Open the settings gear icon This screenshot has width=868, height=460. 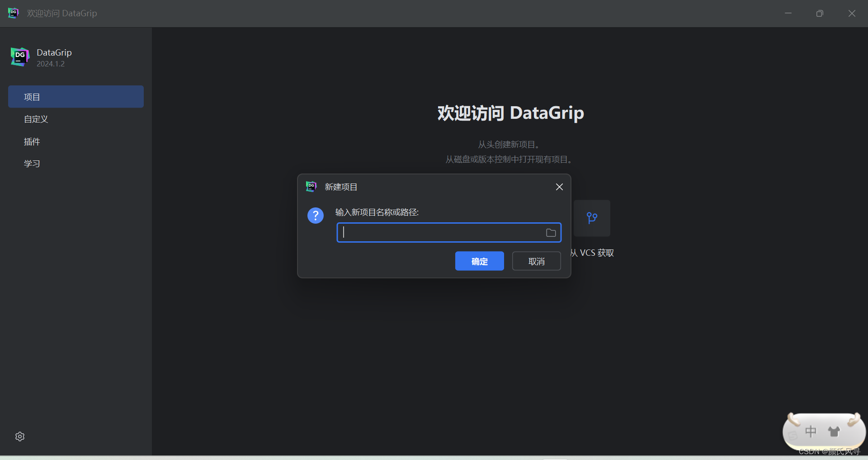pyautogui.click(x=19, y=437)
